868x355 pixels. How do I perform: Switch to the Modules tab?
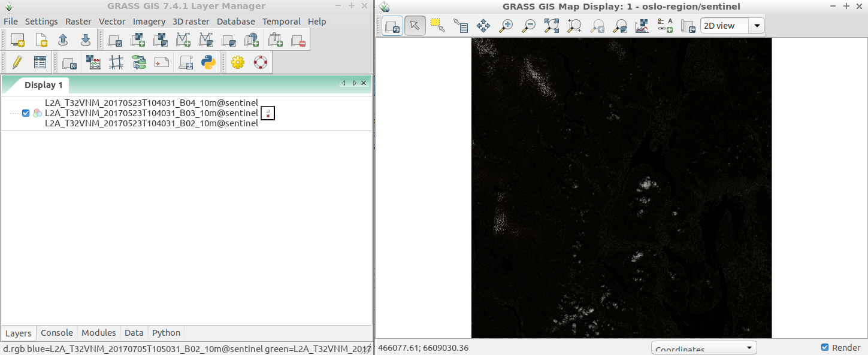click(x=99, y=333)
